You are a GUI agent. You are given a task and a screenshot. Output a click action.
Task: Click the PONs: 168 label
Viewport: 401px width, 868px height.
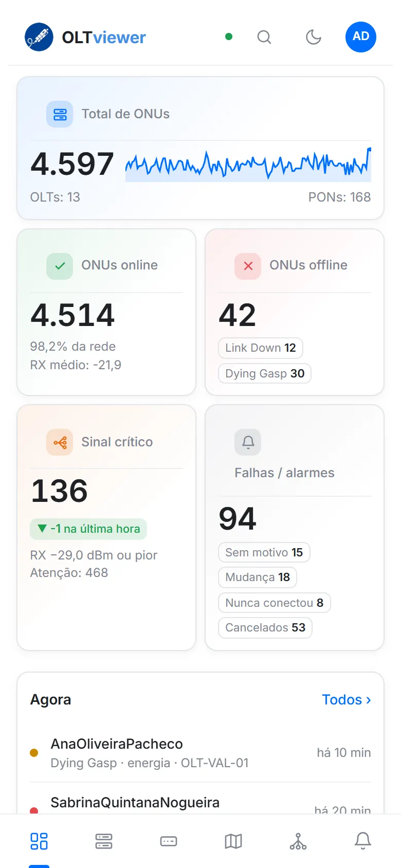click(x=339, y=197)
